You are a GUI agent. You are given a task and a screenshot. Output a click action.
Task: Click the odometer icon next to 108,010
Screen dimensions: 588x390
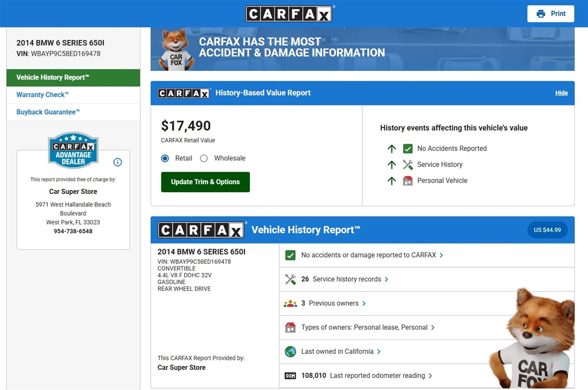coord(290,376)
